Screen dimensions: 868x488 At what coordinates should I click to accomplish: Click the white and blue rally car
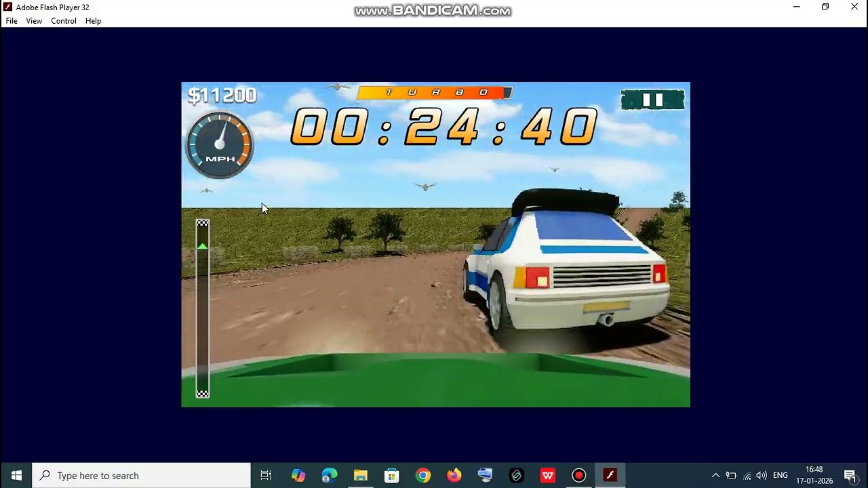[567, 266]
